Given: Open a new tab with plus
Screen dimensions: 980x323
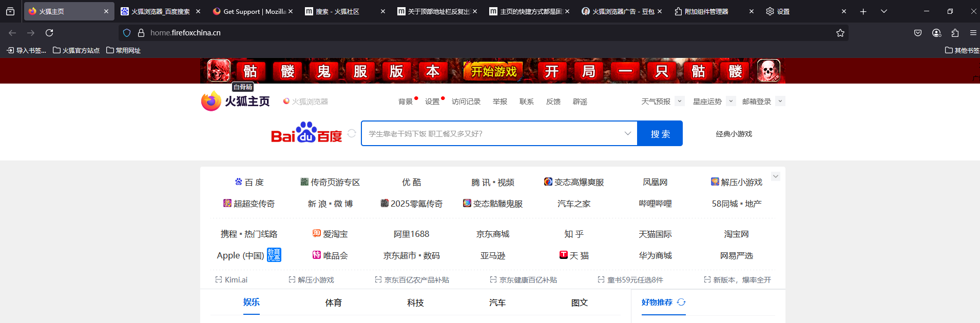Looking at the screenshot, I should 863,11.
